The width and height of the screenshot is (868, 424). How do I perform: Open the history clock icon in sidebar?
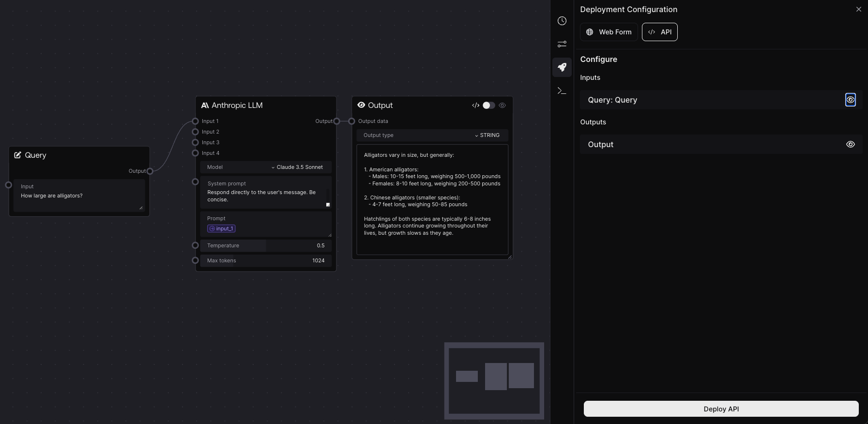(x=562, y=21)
